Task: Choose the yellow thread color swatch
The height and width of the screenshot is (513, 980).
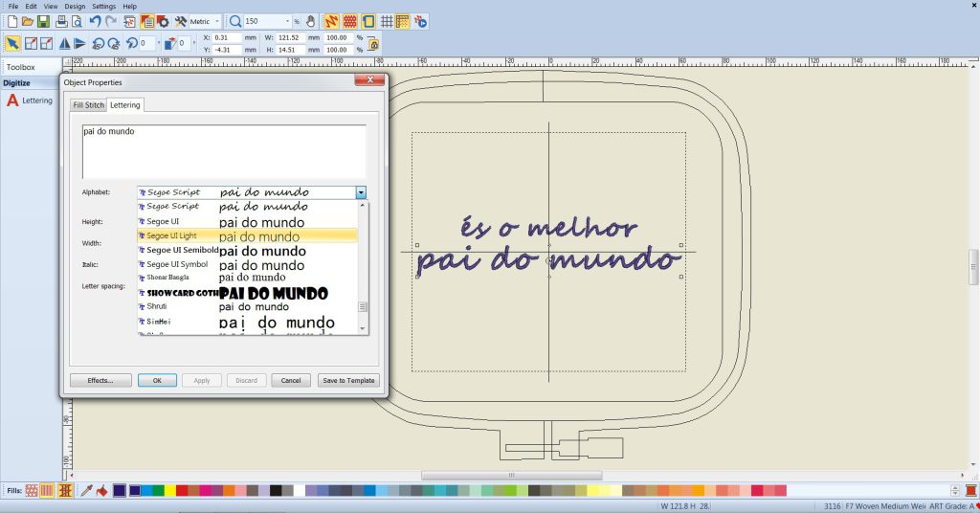Action: click(170, 490)
